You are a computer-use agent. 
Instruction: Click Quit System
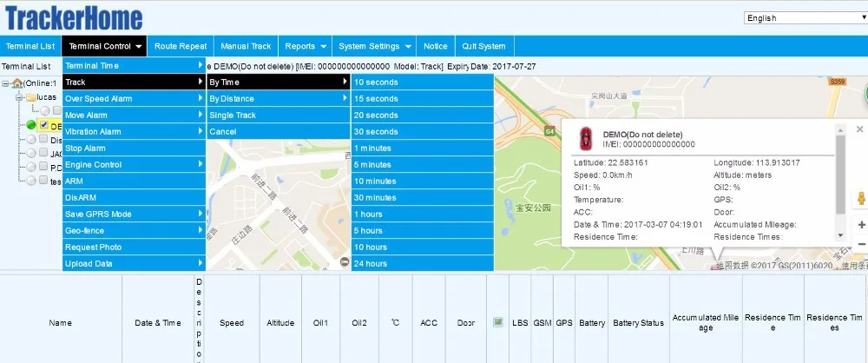point(483,46)
